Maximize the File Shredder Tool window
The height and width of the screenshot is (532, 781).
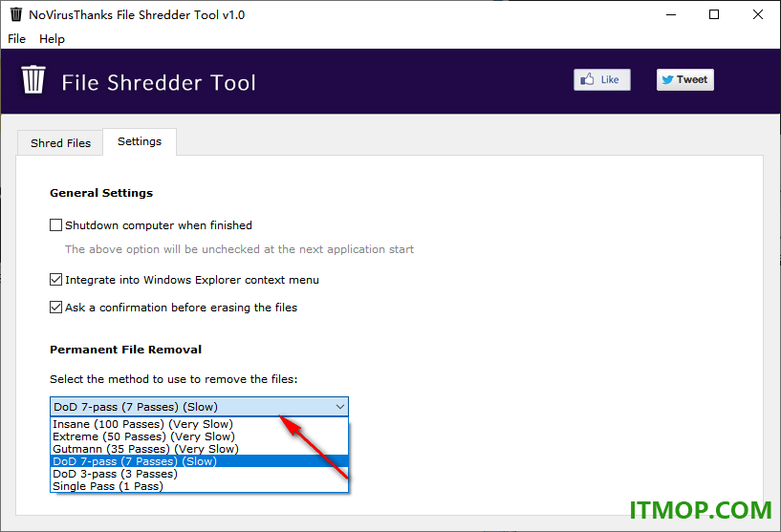[714, 14]
